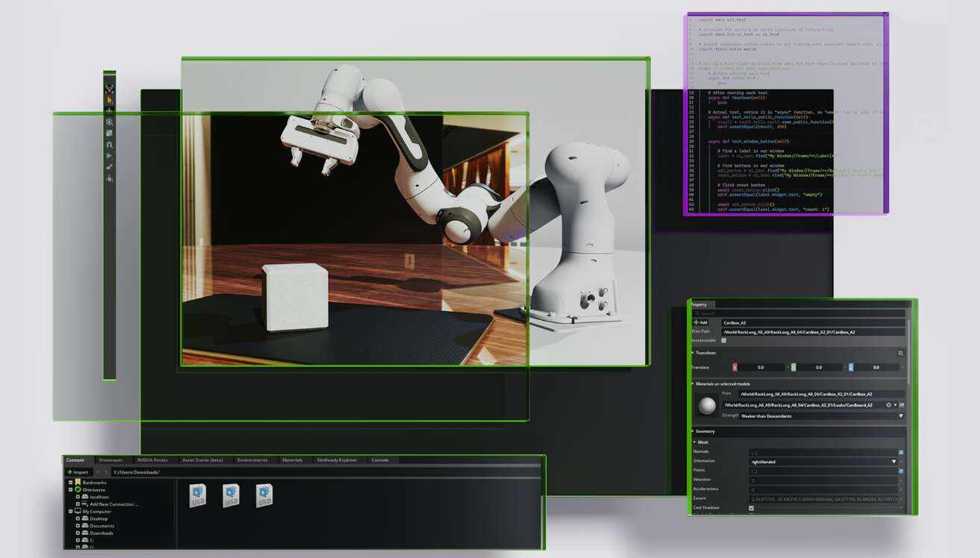980x558 pixels.
Task: Click the first USD file icon
Action: [x=198, y=495]
